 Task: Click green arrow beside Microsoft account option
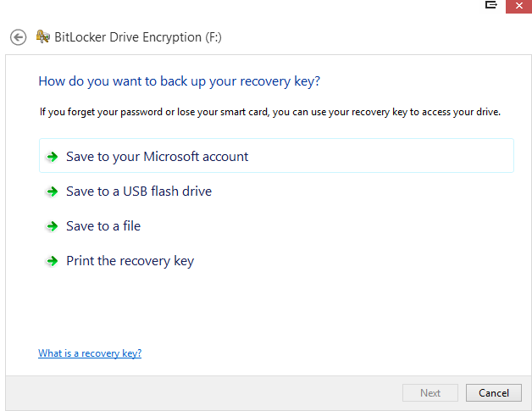(53, 157)
